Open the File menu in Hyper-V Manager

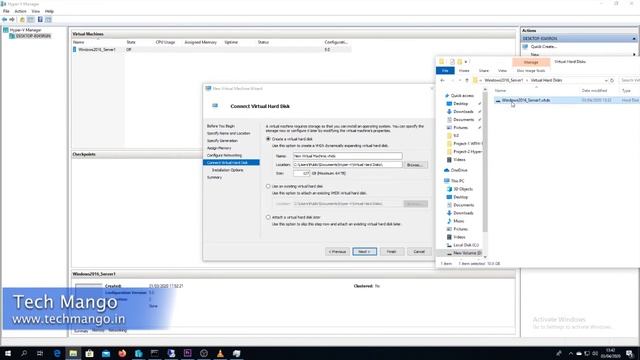coord(6,11)
